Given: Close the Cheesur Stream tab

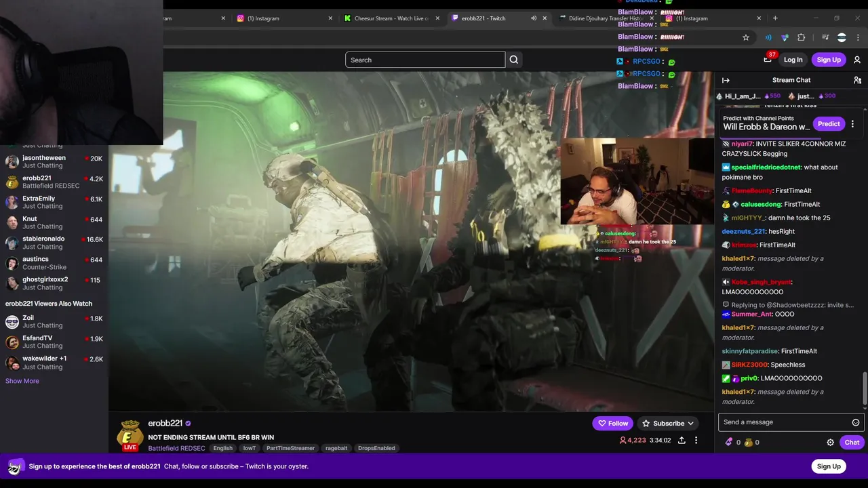Looking at the screenshot, I should [x=437, y=18].
